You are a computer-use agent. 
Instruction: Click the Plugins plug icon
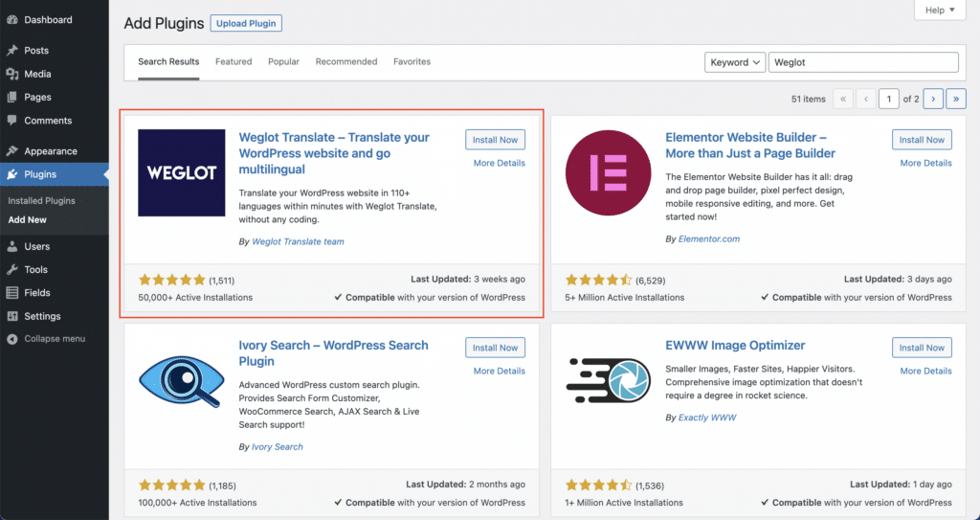pos(11,174)
